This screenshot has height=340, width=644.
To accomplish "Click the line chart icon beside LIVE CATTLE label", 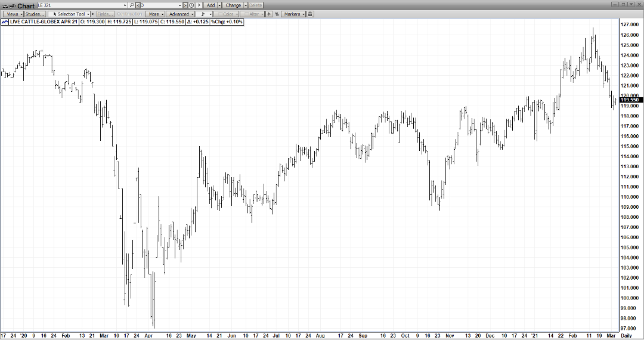I will (x=5, y=21).
